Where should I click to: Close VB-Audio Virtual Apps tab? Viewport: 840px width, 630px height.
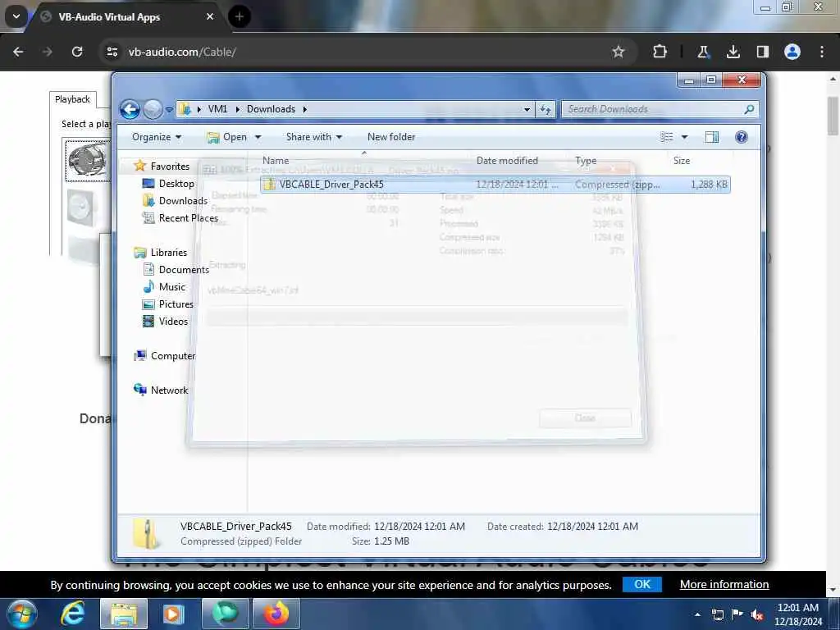(x=210, y=16)
